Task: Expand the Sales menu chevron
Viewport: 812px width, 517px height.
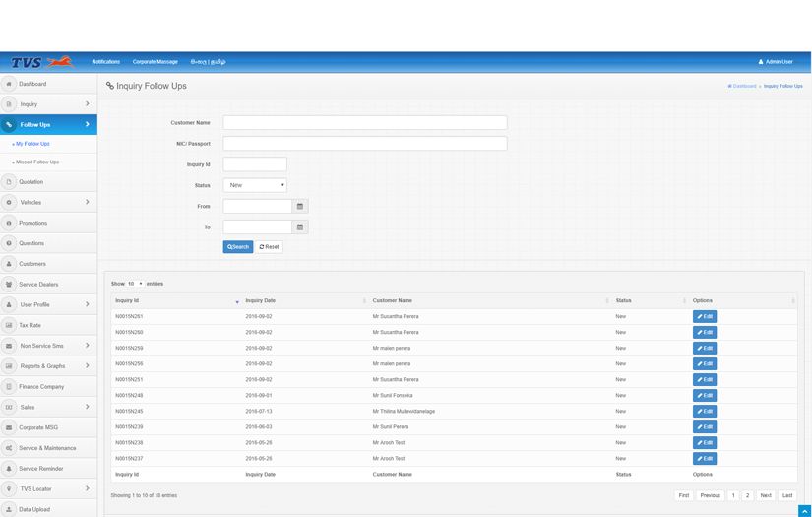Action: 87,407
